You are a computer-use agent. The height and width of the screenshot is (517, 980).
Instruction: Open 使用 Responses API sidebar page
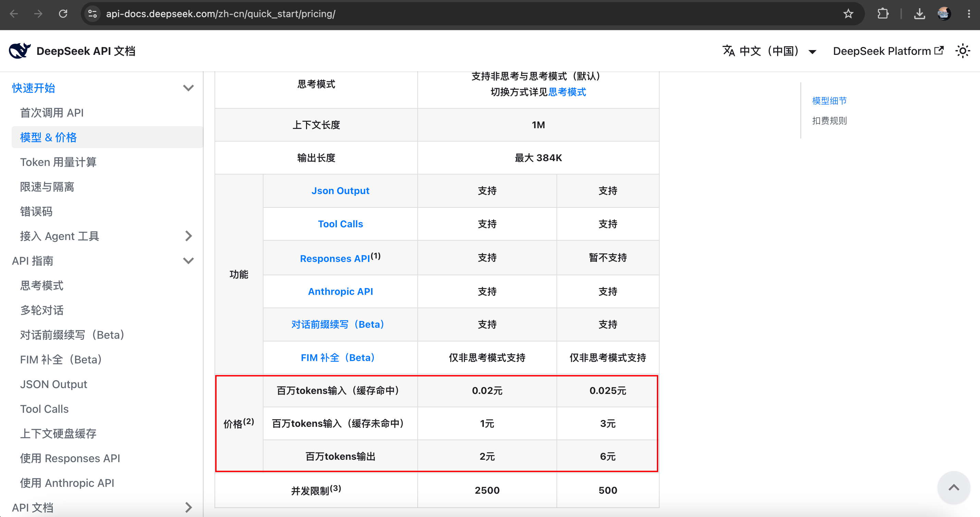pos(70,458)
